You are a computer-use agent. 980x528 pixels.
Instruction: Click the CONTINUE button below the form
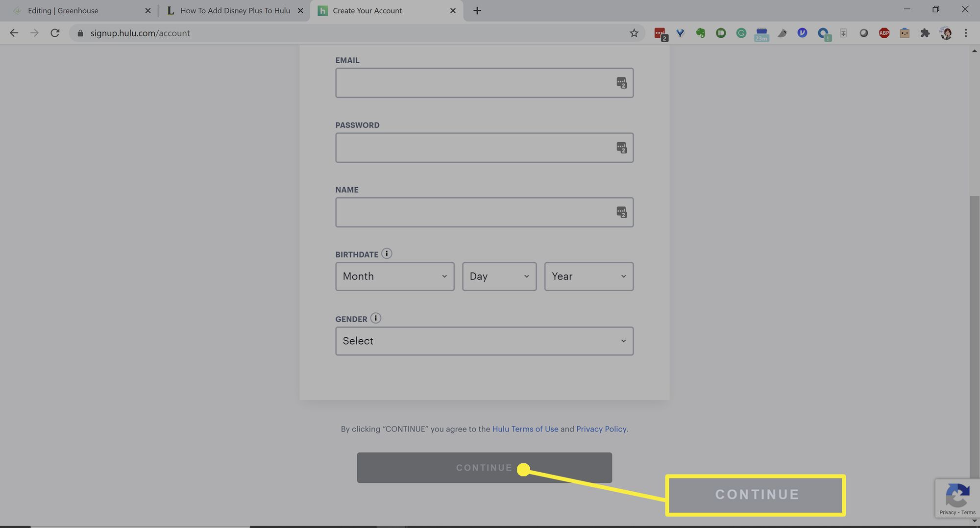484,468
